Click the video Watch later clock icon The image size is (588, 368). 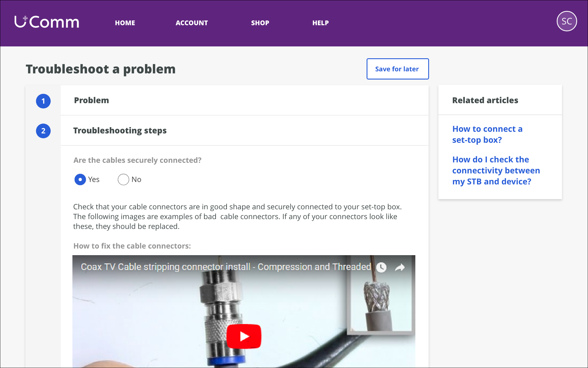(381, 267)
